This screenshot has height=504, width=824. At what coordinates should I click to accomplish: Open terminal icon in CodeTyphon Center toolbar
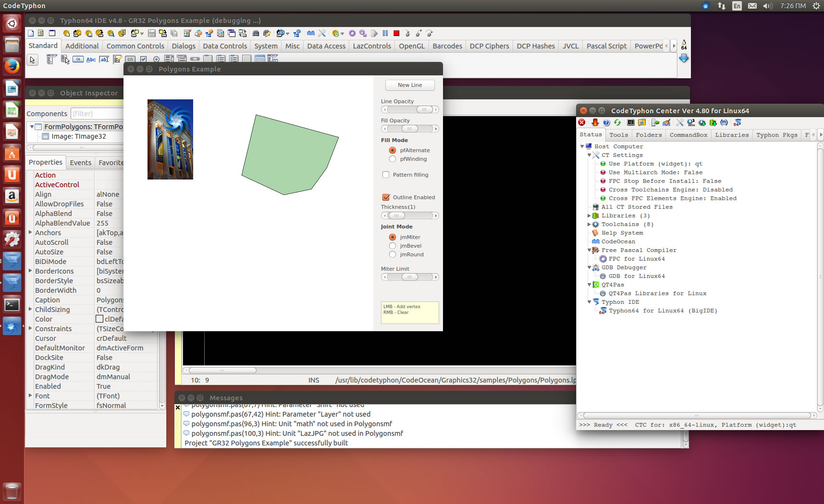click(x=631, y=122)
